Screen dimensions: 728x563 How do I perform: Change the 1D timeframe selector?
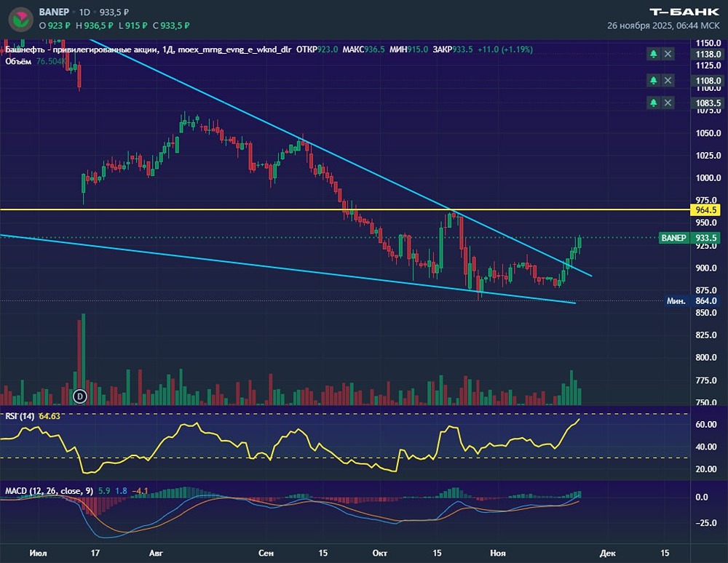pos(84,12)
